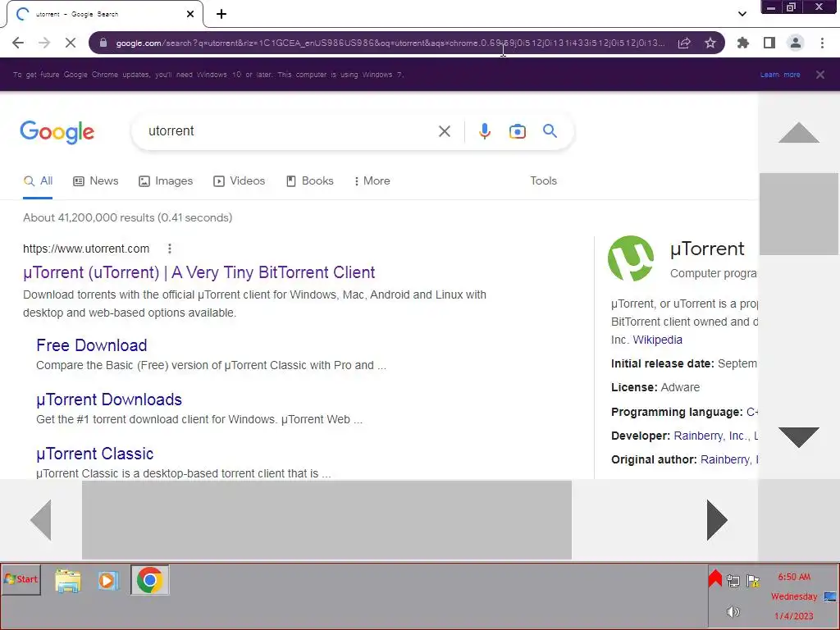840x630 pixels.
Task: Expand the tab search chevron
Action: 742,14
